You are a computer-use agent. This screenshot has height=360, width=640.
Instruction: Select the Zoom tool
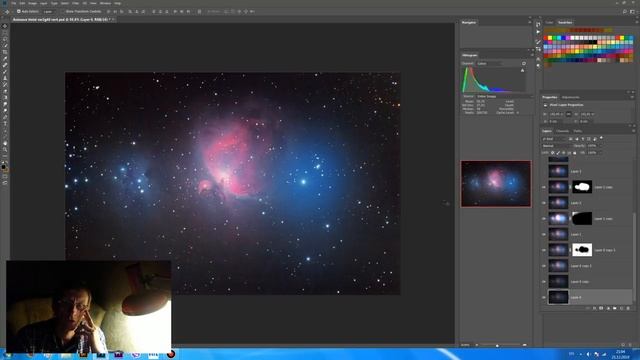pyautogui.click(x=5, y=150)
